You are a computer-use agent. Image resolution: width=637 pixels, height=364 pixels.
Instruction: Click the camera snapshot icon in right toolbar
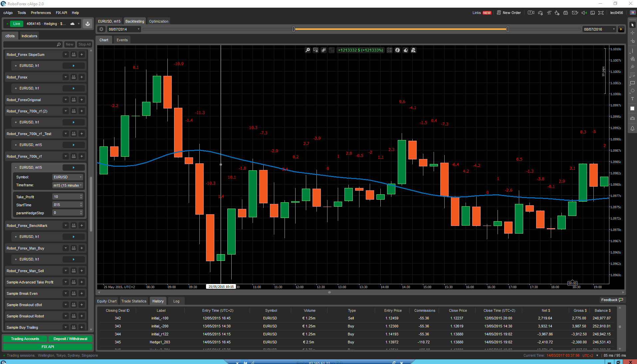(x=632, y=118)
